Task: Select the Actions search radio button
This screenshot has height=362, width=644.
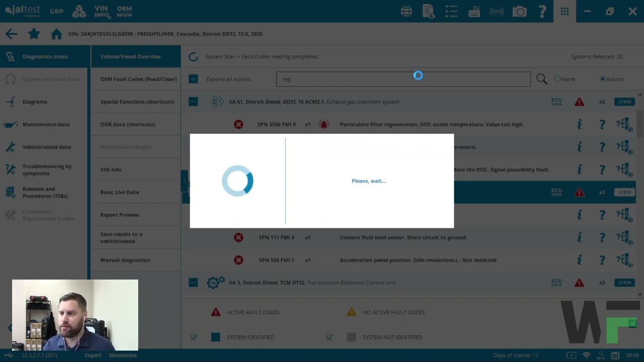Action: (x=603, y=79)
